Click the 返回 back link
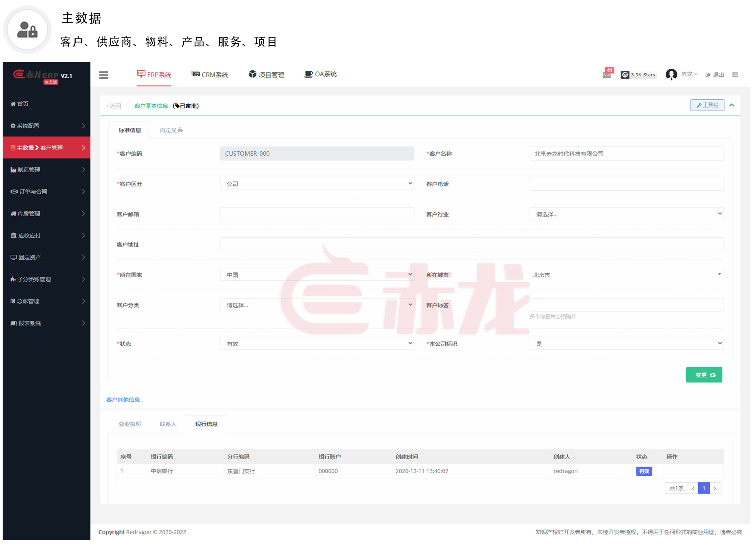 [x=114, y=106]
